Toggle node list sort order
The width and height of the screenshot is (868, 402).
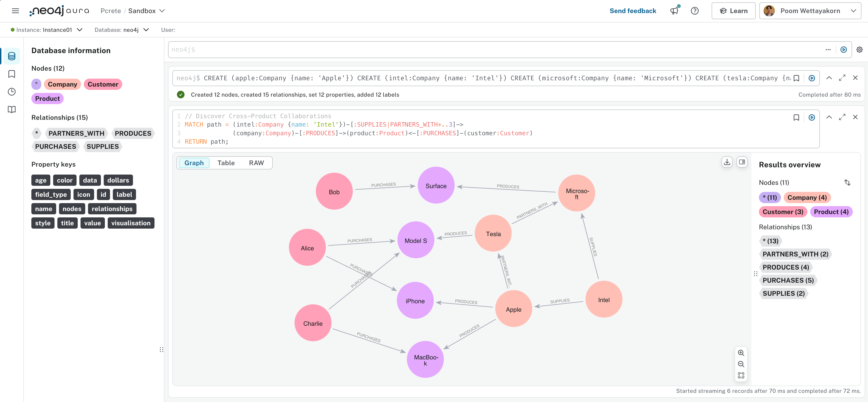pyautogui.click(x=847, y=183)
